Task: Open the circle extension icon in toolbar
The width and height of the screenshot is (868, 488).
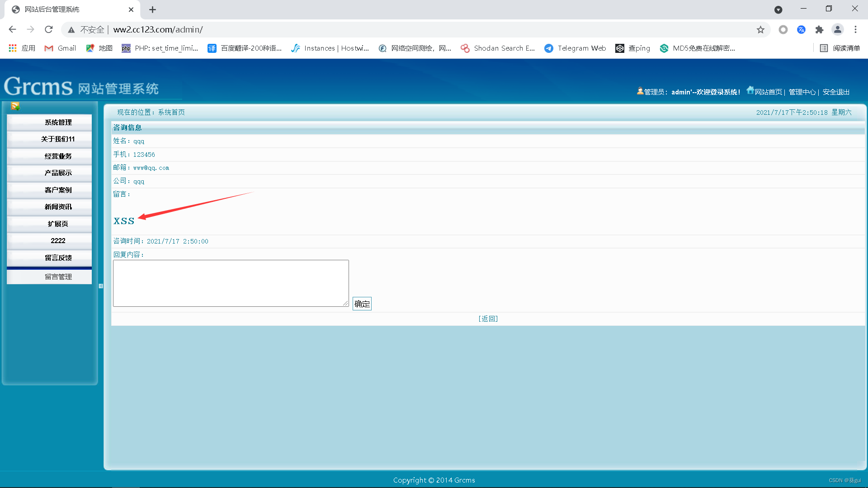Action: (783, 29)
